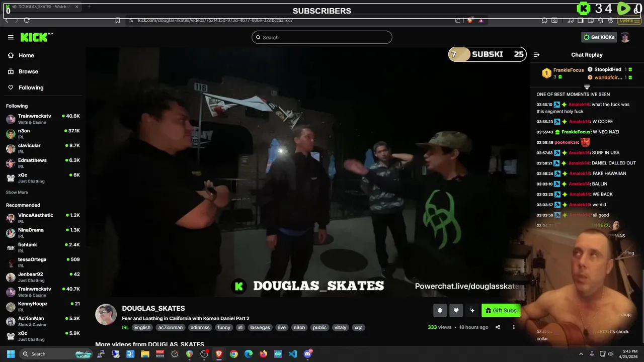Open the DOUGLAS_SKATES channel name link
The width and height of the screenshot is (644, 362).
point(153,308)
